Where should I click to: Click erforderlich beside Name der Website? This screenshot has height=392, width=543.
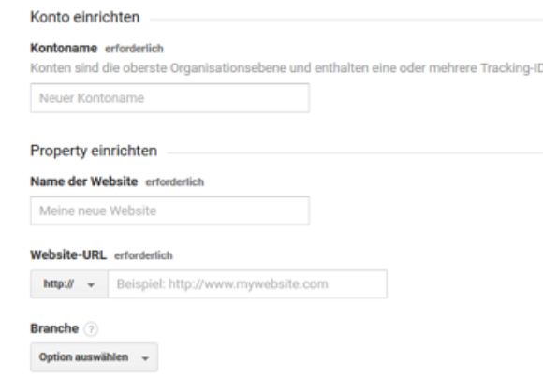175,182
